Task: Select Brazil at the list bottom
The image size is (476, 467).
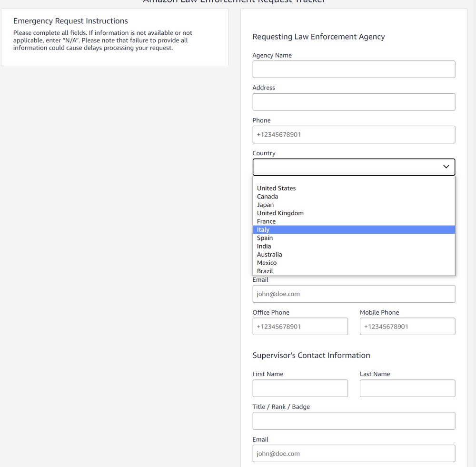Action: point(354,271)
